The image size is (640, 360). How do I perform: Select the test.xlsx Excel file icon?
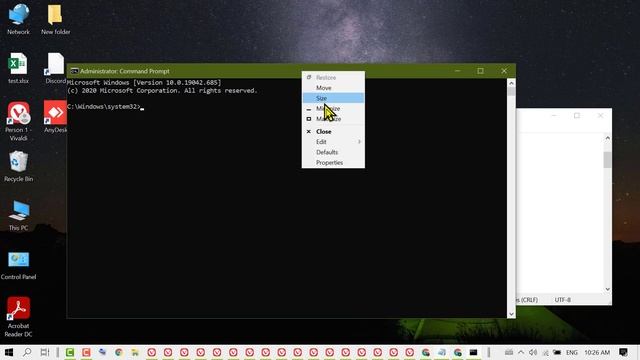click(18, 68)
